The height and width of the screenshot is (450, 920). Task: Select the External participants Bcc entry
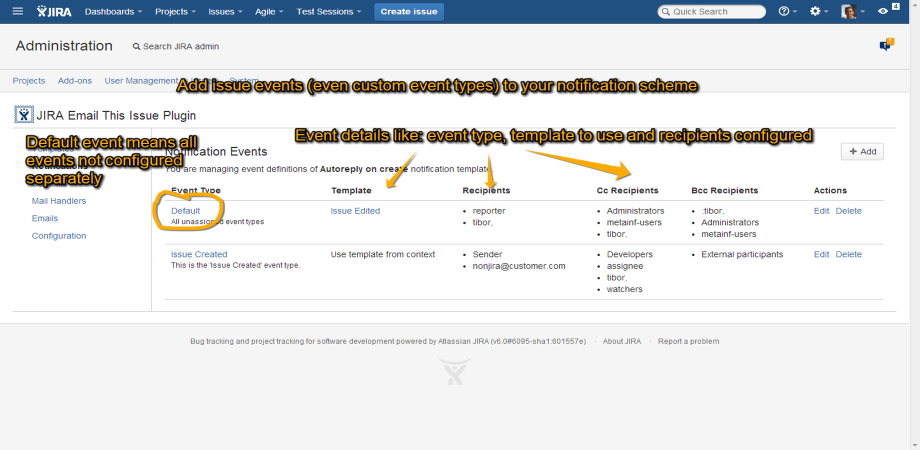[742, 254]
